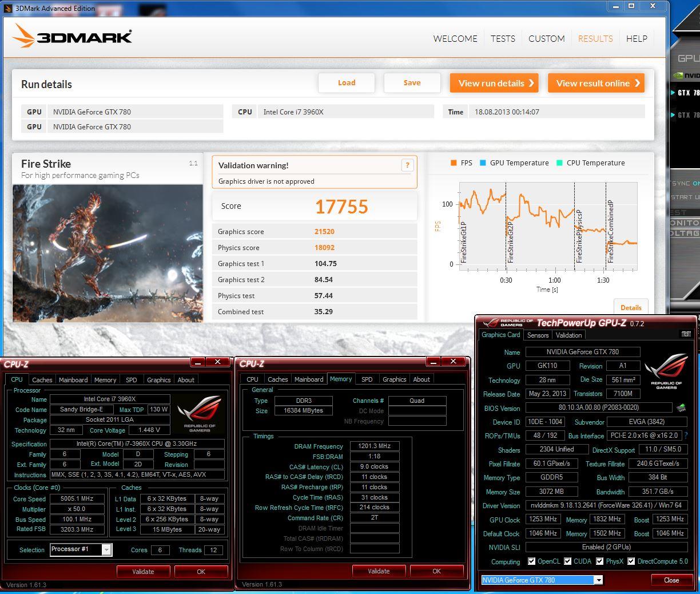Click the overall score 17755

point(341,207)
